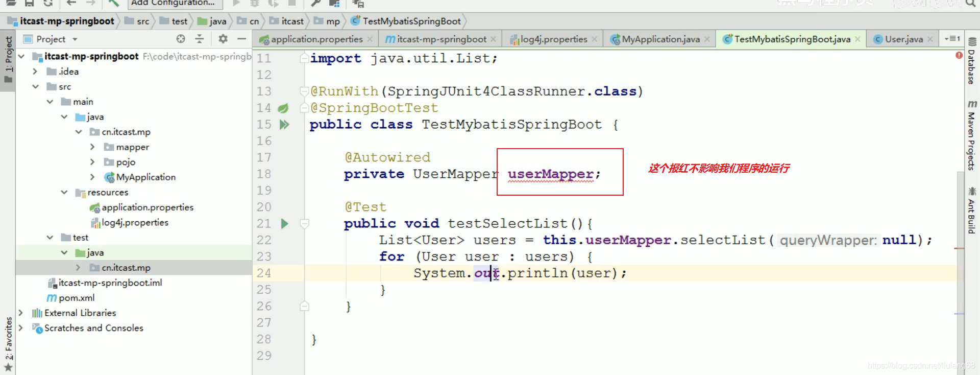Show hidden tabs list dropdown

coord(952,39)
